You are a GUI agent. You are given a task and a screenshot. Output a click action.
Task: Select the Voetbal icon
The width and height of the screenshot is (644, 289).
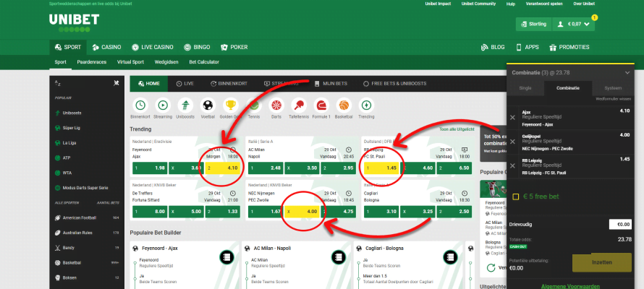click(x=208, y=105)
